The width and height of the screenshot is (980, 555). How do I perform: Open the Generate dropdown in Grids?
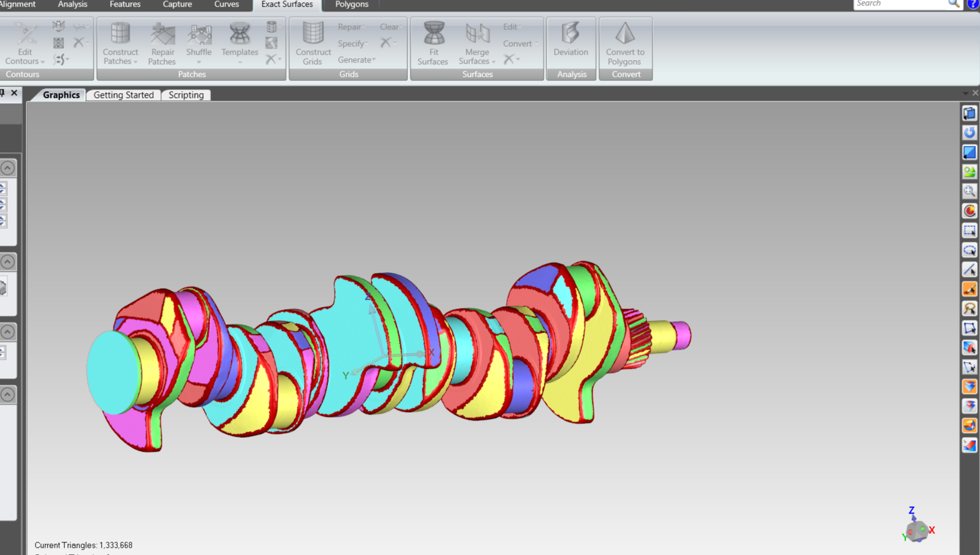(x=356, y=59)
